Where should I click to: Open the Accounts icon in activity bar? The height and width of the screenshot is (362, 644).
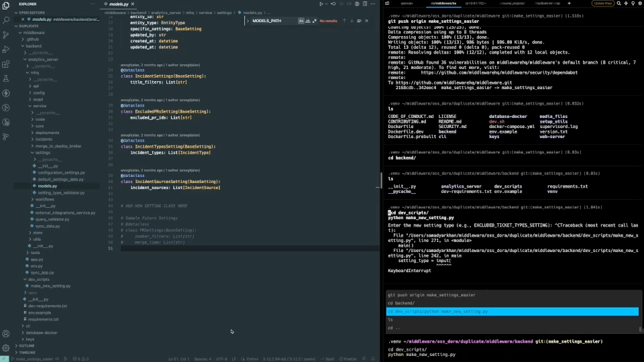tap(6, 334)
